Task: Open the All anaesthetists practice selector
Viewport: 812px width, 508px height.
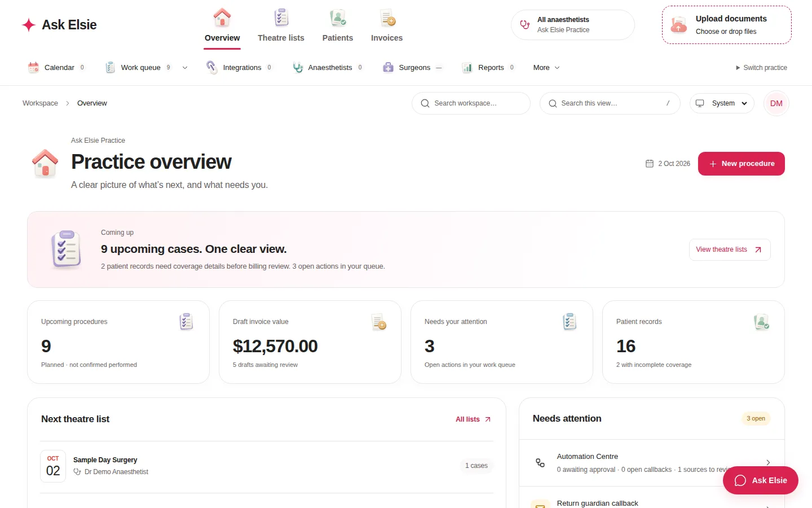Action: [x=573, y=25]
